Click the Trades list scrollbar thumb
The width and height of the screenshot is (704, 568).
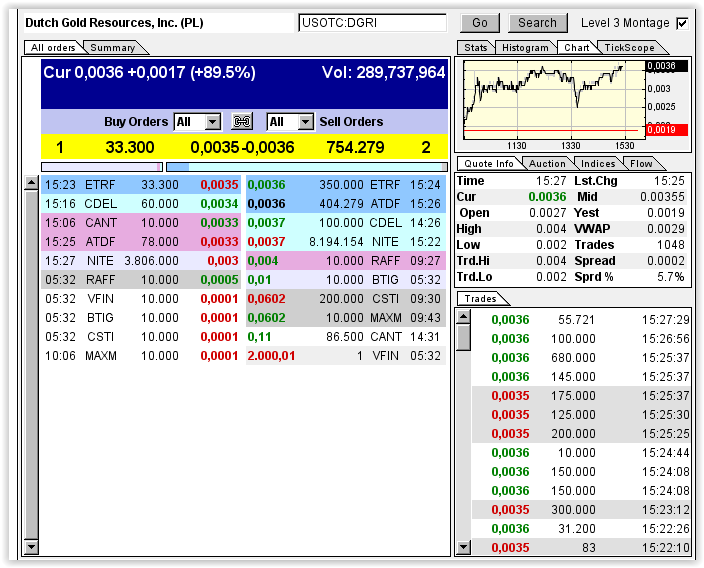pyautogui.click(x=463, y=337)
